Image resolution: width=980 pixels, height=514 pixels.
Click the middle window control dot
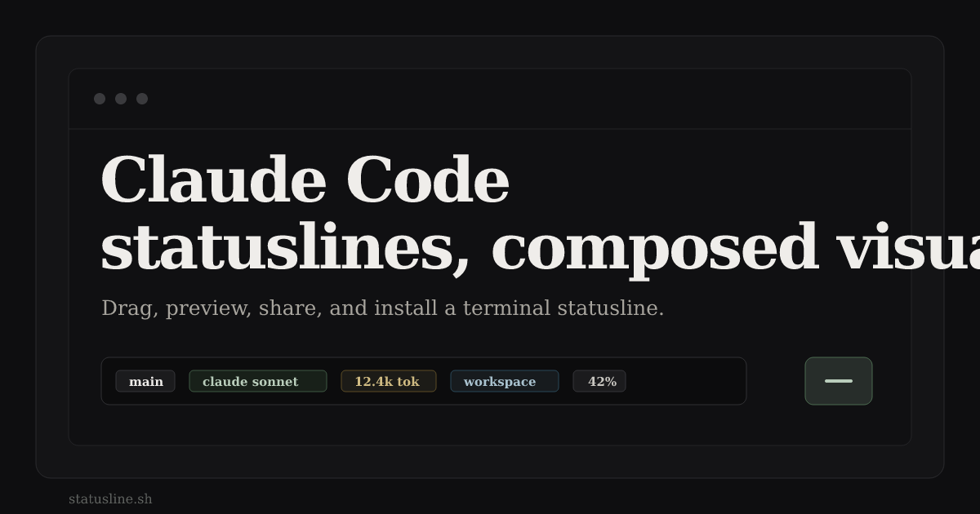point(121,99)
